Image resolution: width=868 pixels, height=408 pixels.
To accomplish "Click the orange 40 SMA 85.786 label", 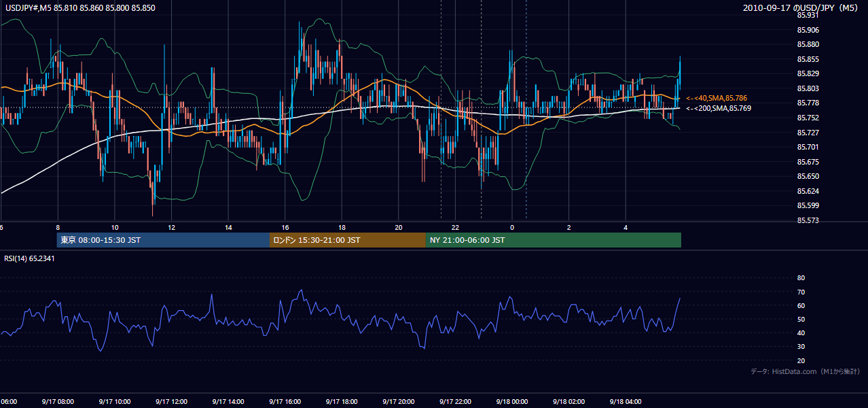I will (x=715, y=98).
